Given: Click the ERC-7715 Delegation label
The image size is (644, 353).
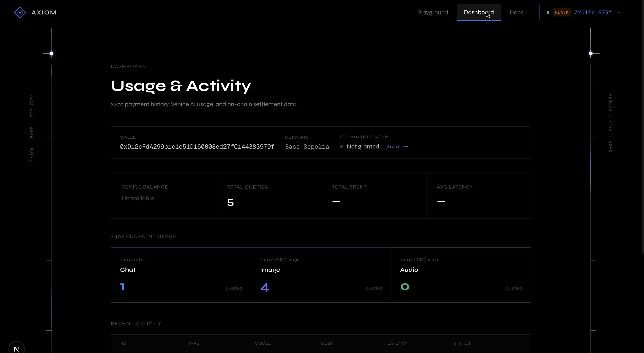Looking at the screenshot, I should coord(364,137).
